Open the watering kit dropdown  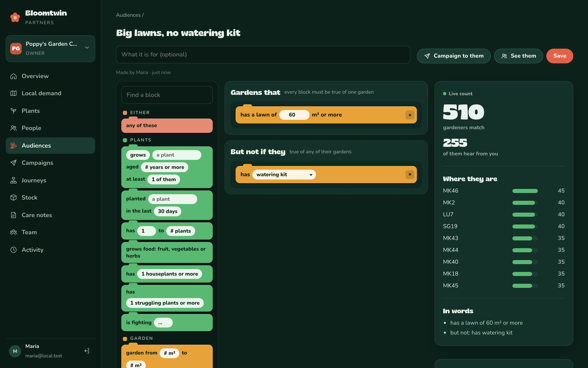click(284, 174)
